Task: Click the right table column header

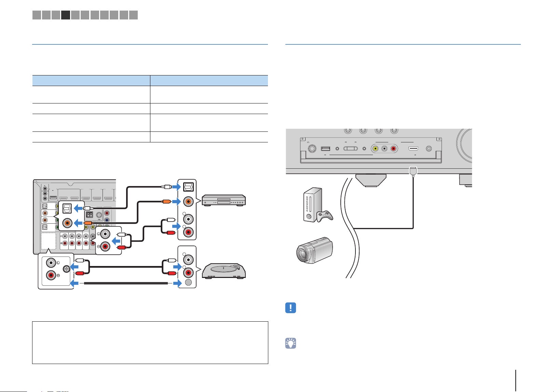Action: click(209, 81)
